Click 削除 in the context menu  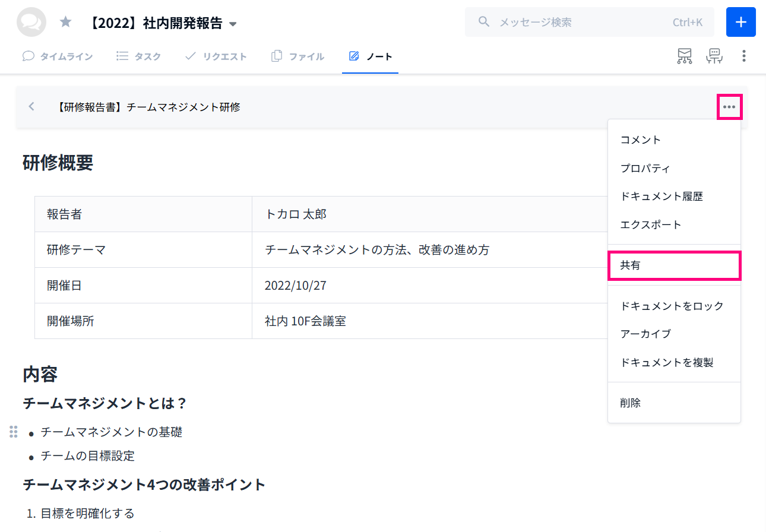pyautogui.click(x=631, y=403)
